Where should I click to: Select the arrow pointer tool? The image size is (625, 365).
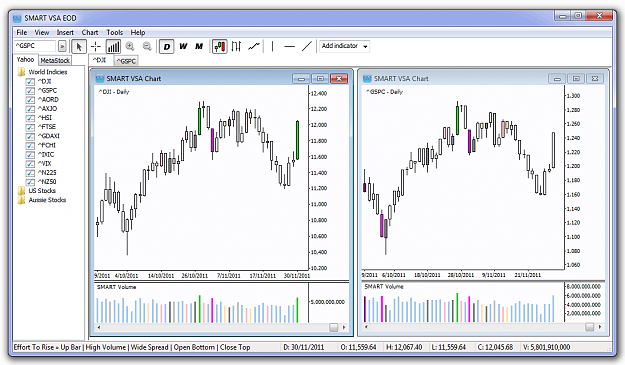coord(79,47)
